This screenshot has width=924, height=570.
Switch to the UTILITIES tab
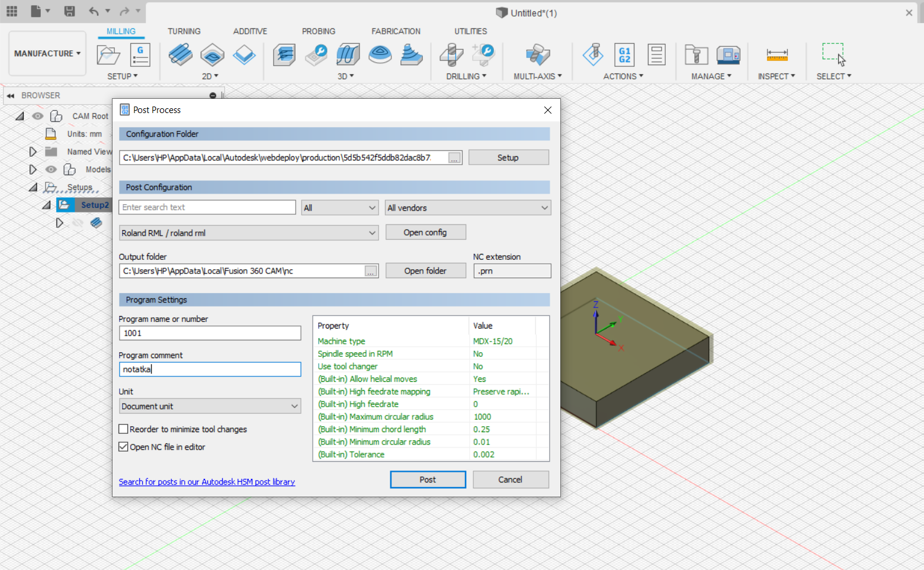click(x=471, y=31)
